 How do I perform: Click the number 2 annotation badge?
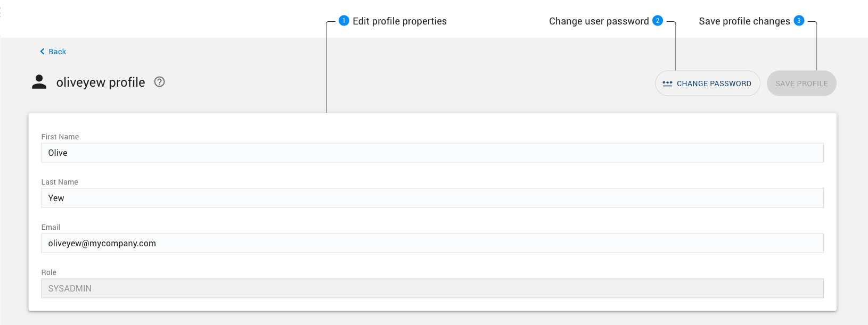click(x=658, y=21)
